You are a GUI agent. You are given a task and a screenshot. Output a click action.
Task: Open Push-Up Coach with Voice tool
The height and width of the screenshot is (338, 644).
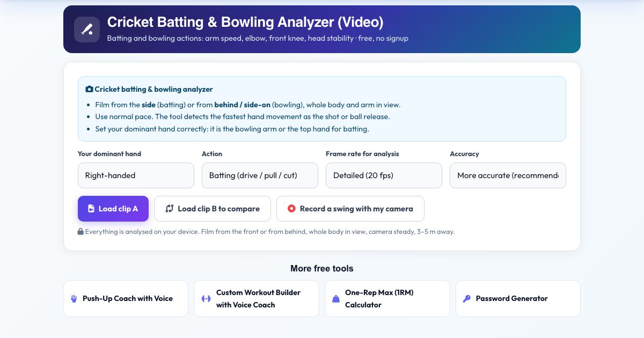tap(126, 299)
